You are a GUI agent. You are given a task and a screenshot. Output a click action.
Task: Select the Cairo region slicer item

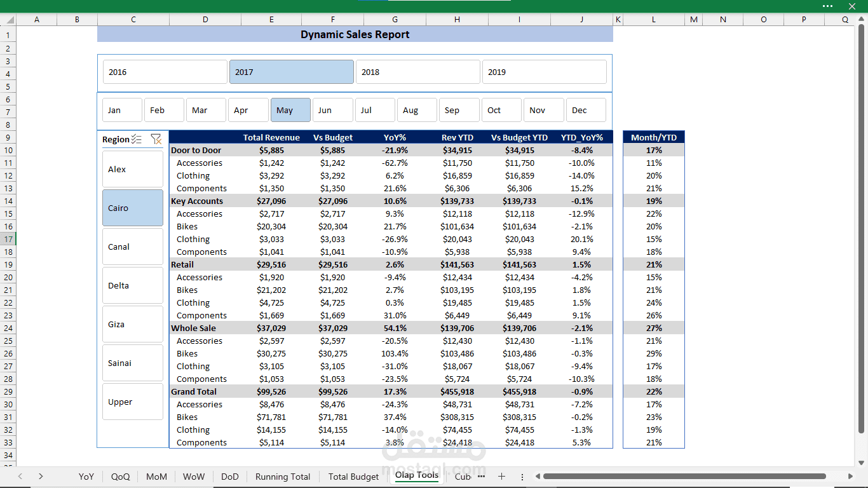tap(133, 208)
